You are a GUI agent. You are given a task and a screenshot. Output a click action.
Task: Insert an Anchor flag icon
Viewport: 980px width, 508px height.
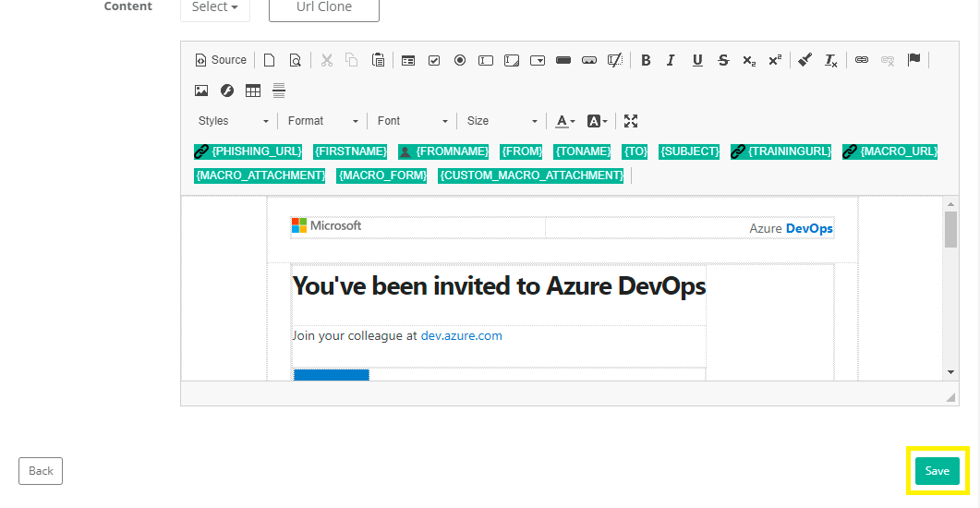[x=913, y=60]
